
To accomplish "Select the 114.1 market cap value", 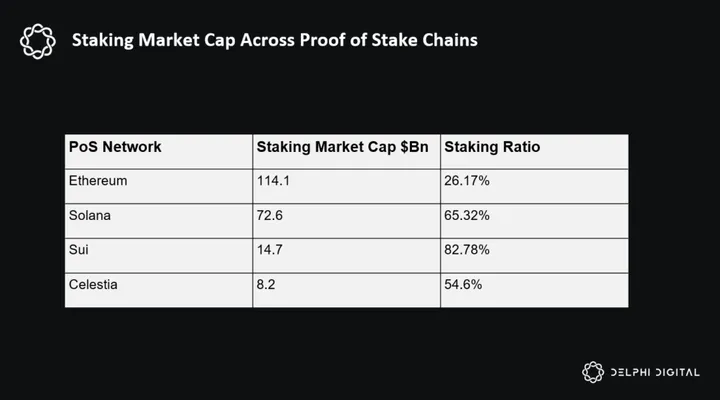I will click(273, 182).
